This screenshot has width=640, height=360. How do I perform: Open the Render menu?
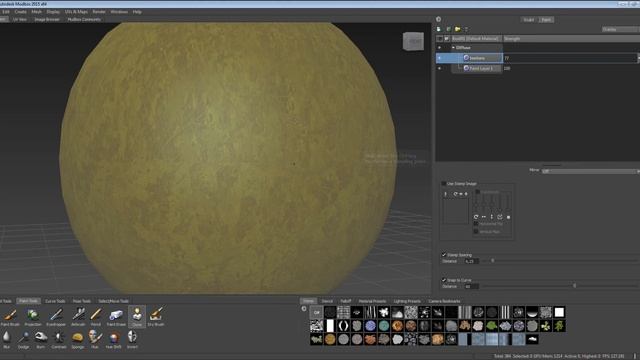click(x=99, y=12)
